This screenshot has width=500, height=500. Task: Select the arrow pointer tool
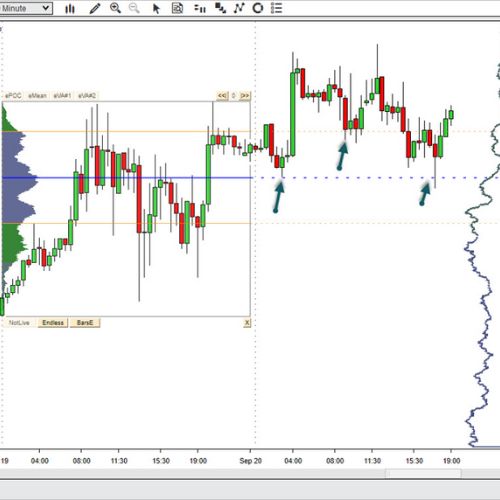point(156,8)
